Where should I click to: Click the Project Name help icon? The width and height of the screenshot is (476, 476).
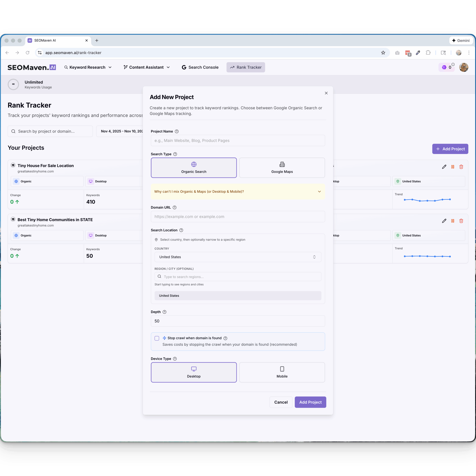(x=177, y=131)
